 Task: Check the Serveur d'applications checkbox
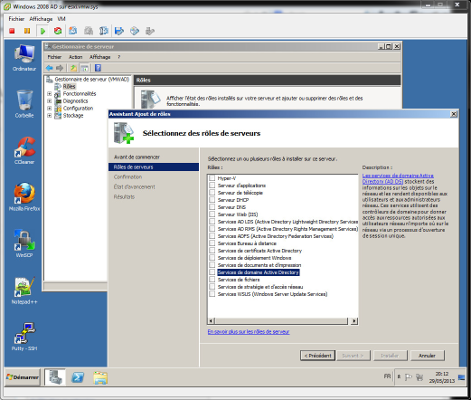click(212, 185)
